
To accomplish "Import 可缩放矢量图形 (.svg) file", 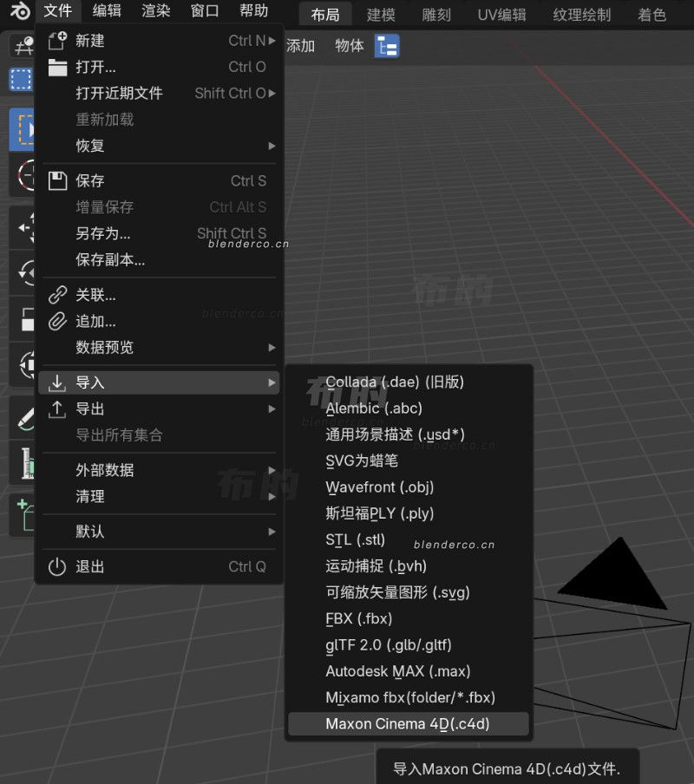I will 409,592.
